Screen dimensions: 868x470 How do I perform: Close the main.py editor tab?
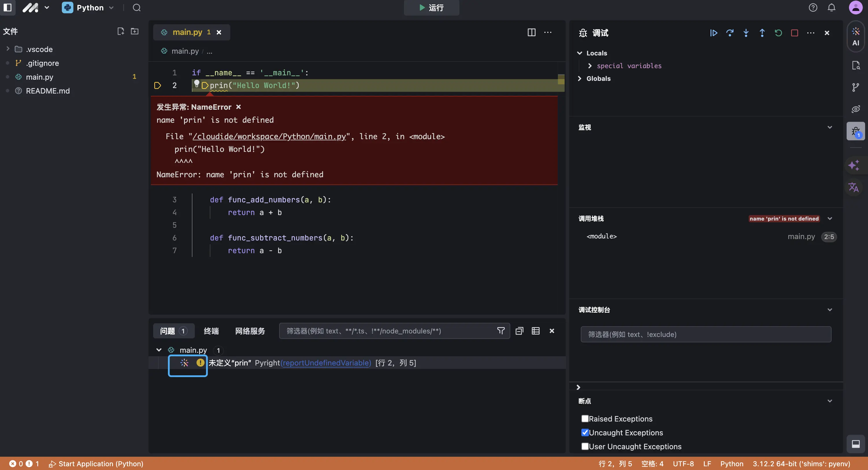click(x=219, y=32)
